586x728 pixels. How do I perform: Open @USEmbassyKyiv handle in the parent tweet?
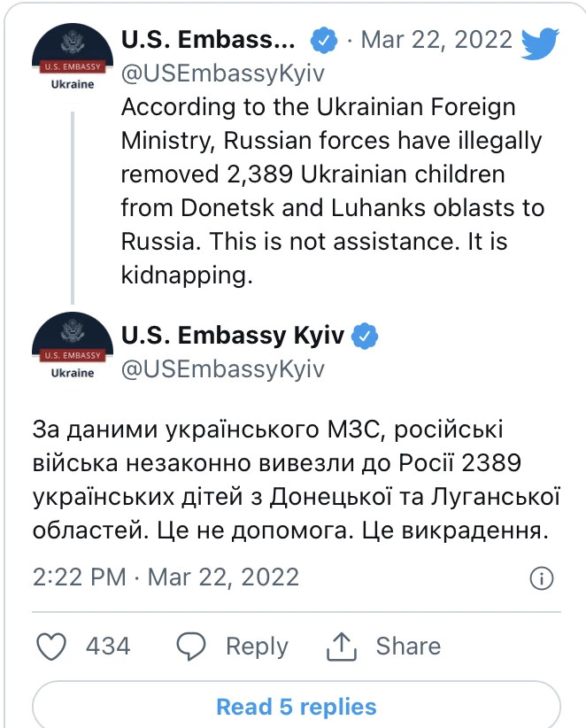[223, 74]
